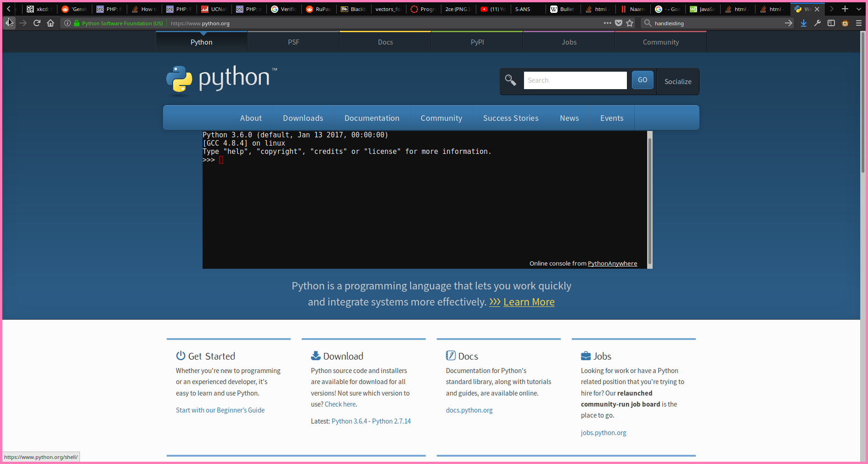Open the Downloads menu on python.org
The width and height of the screenshot is (868, 464).
point(303,118)
